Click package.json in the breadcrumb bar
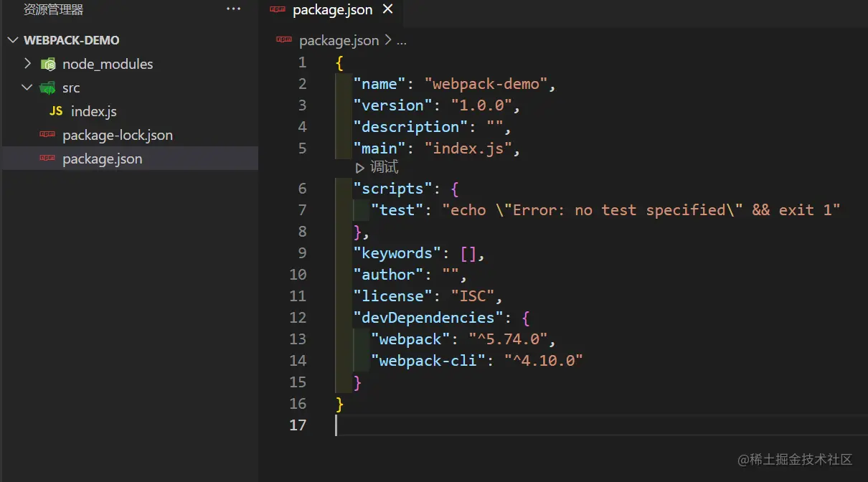868x482 pixels. point(339,40)
